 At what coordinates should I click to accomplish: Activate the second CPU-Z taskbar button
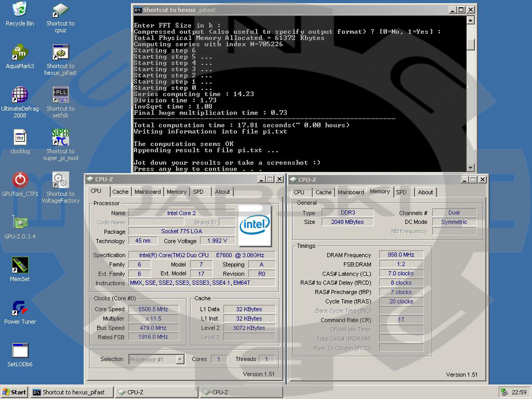click(x=242, y=392)
